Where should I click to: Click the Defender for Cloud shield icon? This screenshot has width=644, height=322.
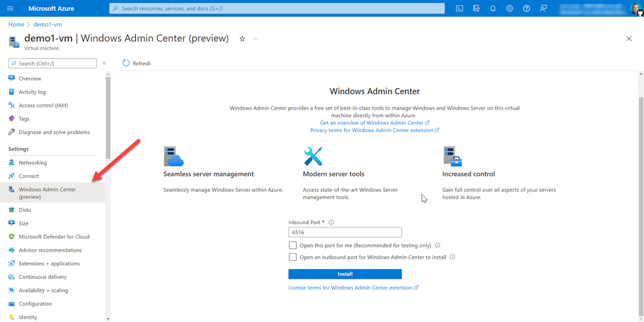coord(12,237)
